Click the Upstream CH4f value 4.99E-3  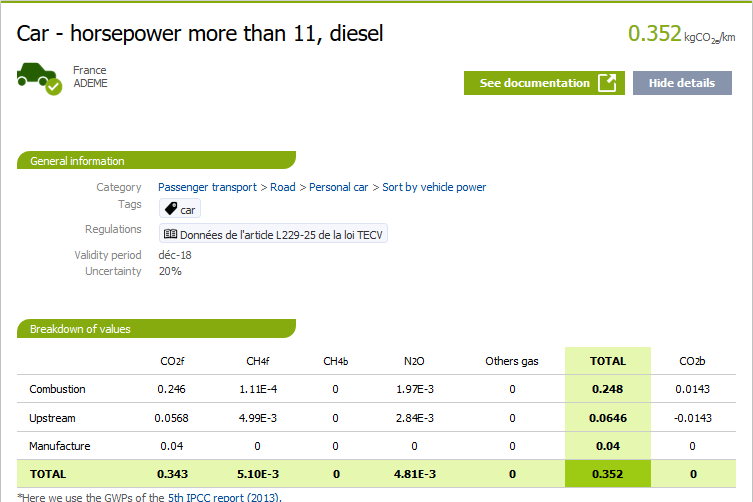coord(258,418)
